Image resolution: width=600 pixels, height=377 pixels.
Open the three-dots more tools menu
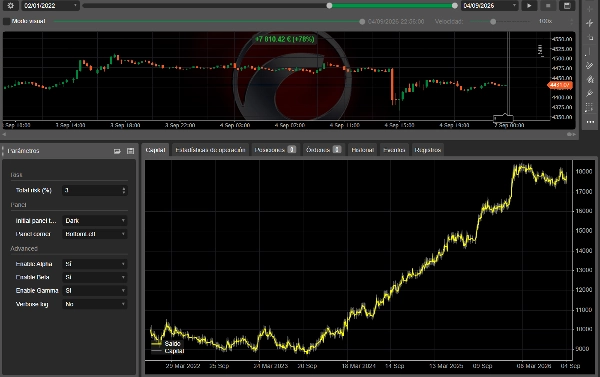590,122
